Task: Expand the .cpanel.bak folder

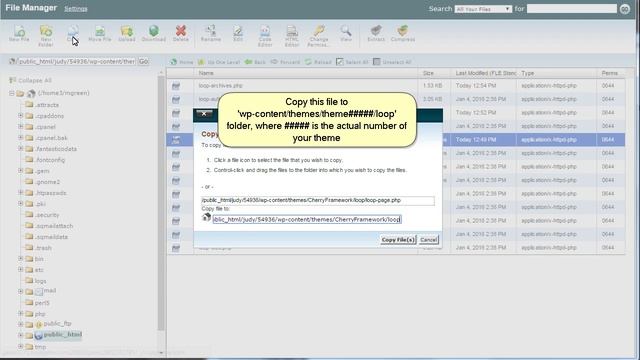Action: tap(20, 138)
